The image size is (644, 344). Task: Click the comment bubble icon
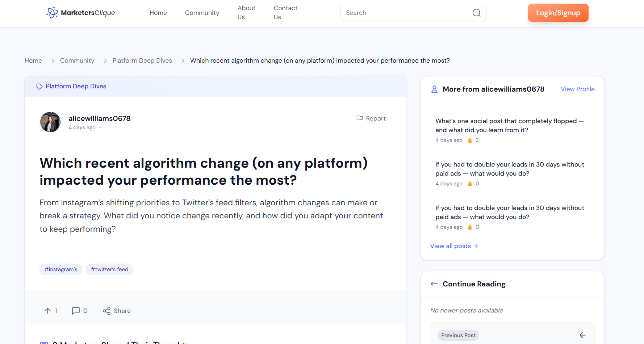(76, 311)
